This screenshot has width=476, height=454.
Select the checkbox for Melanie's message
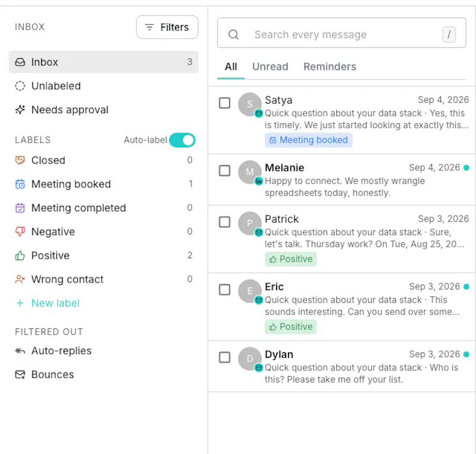(225, 171)
